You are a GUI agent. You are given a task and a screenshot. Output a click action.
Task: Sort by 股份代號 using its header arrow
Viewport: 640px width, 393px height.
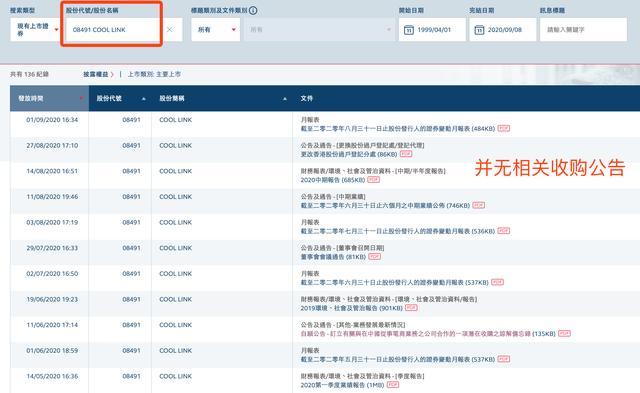[144, 99]
